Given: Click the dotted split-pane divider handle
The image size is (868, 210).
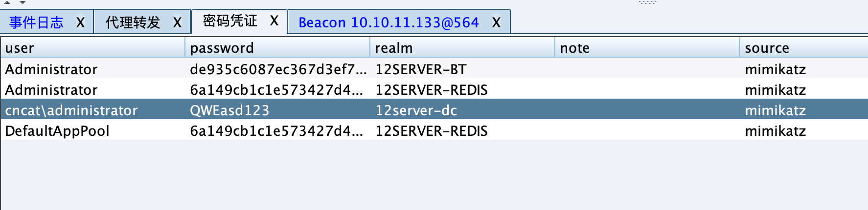Looking at the screenshot, I should [x=647, y=2].
